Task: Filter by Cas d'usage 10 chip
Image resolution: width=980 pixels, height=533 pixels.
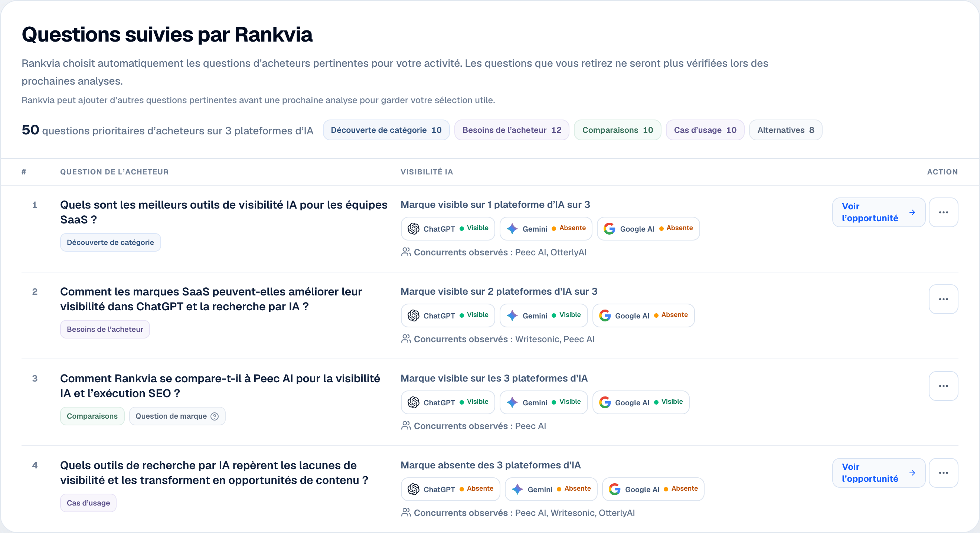Action: pyautogui.click(x=705, y=130)
